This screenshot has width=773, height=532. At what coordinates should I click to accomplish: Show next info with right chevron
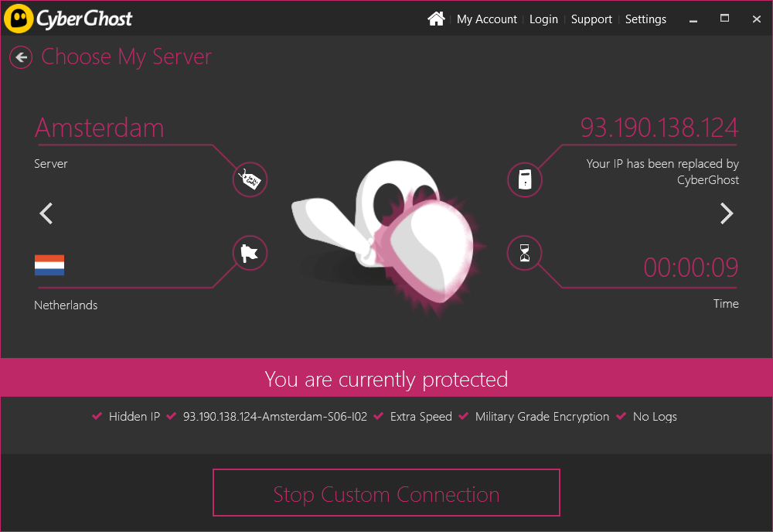coord(727,213)
